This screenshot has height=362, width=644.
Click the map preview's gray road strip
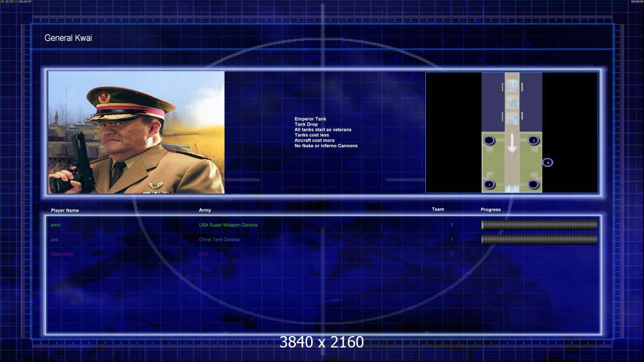(x=512, y=132)
